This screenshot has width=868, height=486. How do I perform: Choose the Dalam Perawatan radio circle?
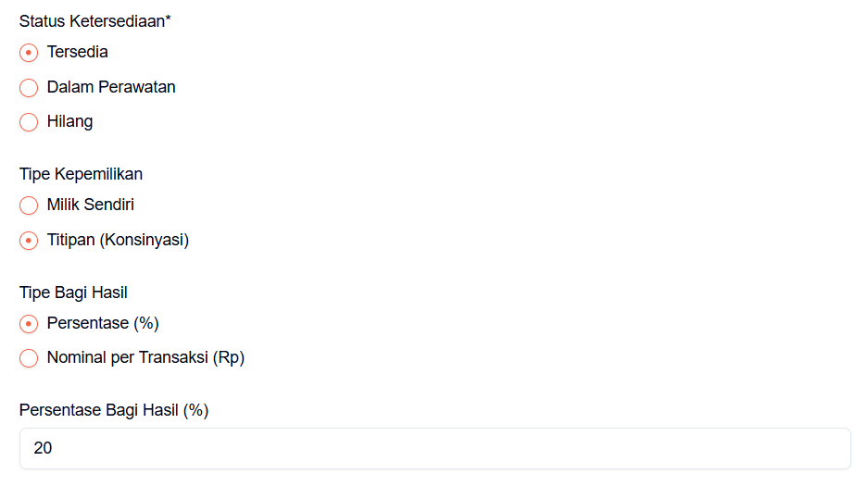[x=29, y=88]
